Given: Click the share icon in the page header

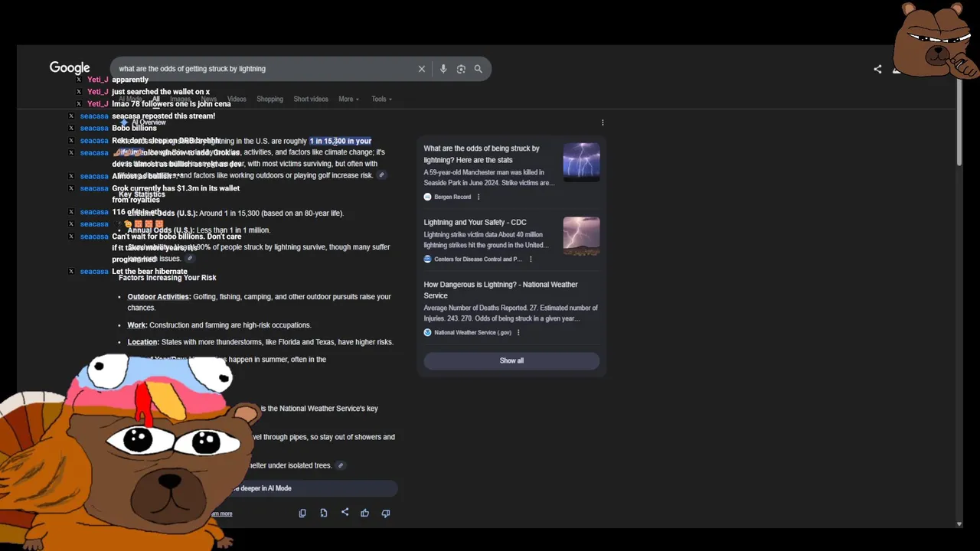Looking at the screenshot, I should pyautogui.click(x=877, y=69).
